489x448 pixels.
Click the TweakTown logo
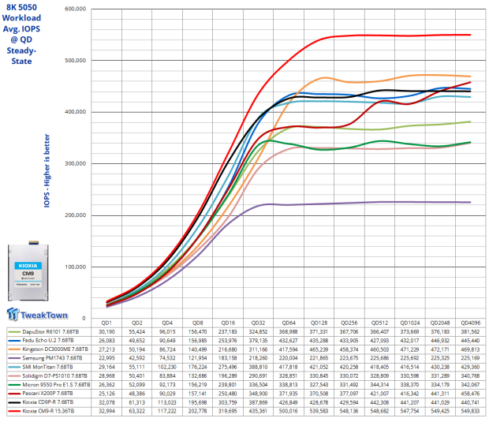tap(37, 315)
